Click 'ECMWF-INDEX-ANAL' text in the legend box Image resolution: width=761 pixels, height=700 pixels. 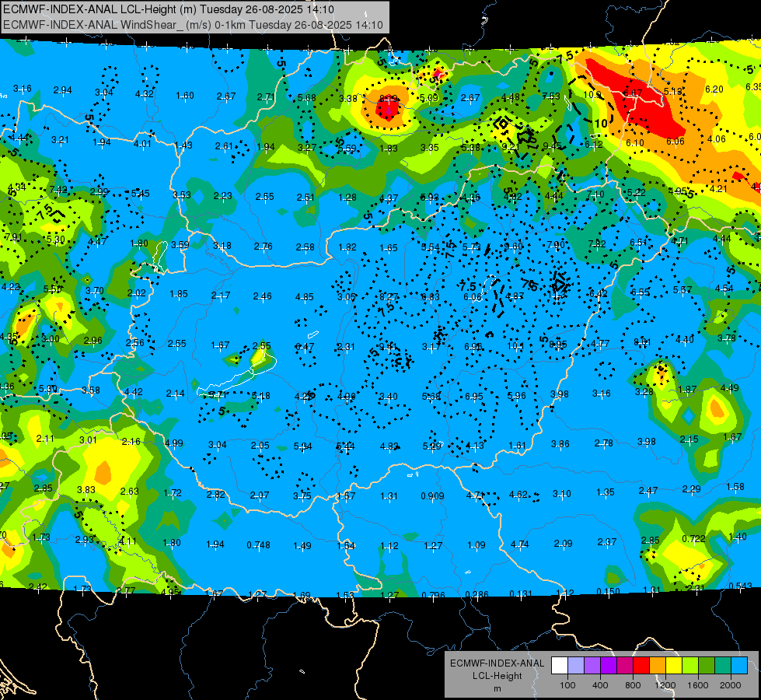click(x=497, y=663)
